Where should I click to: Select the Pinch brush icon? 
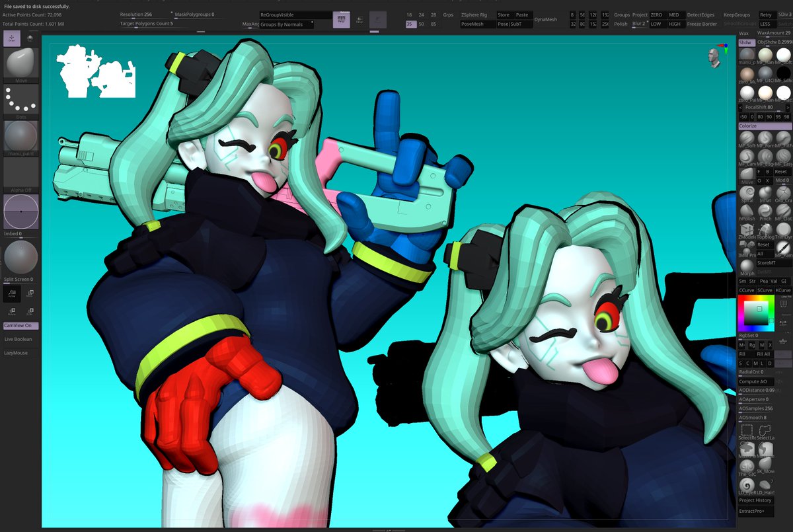pos(765,212)
